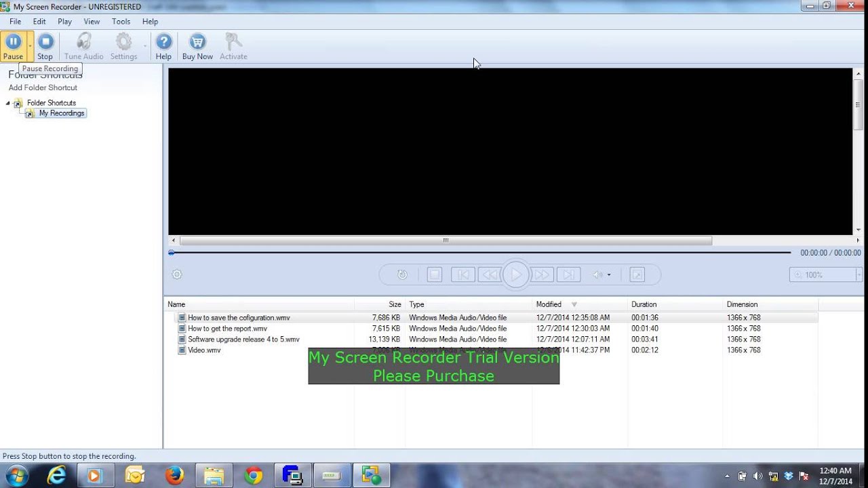Collapse the Folder Shortcuts tree node

click(x=8, y=103)
